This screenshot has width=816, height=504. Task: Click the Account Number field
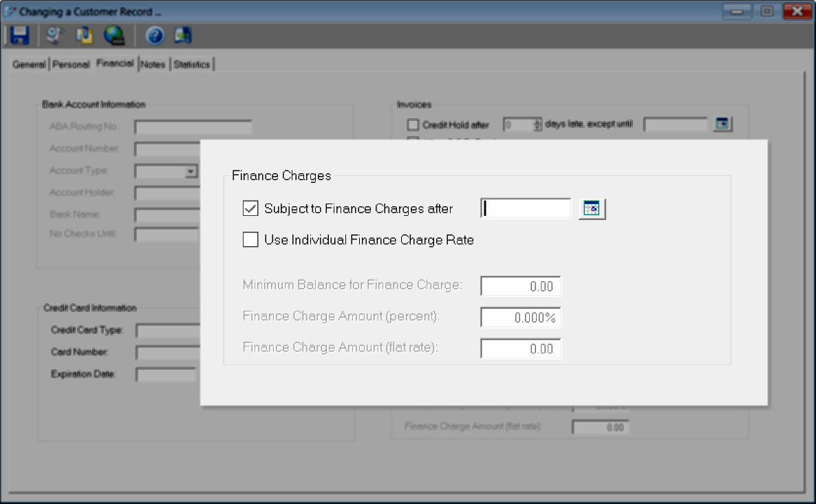click(167, 149)
